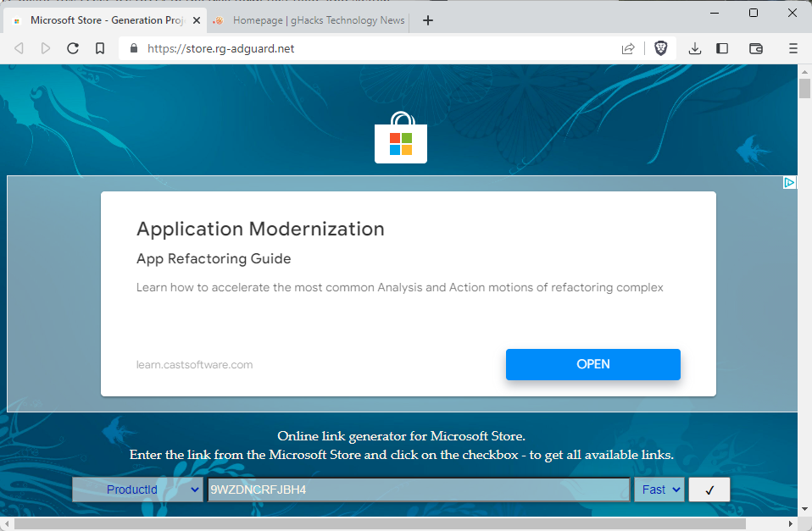
Task: Click the "Online link generator for Microsoft Store." text
Action: (402, 436)
